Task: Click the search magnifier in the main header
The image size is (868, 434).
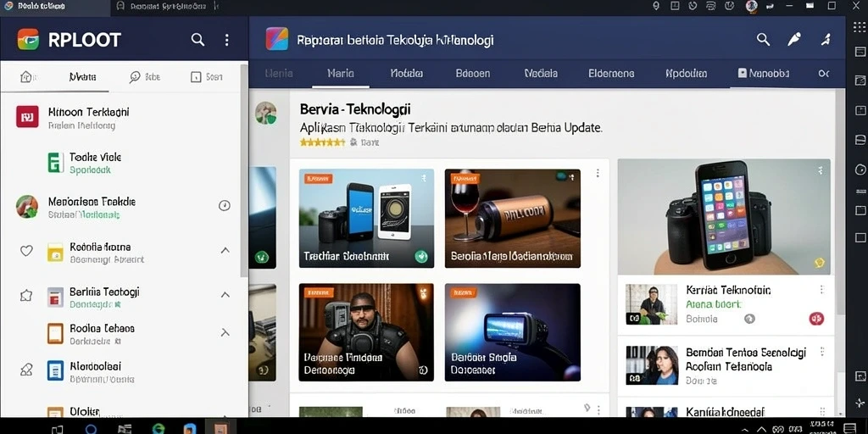Action: tap(764, 39)
